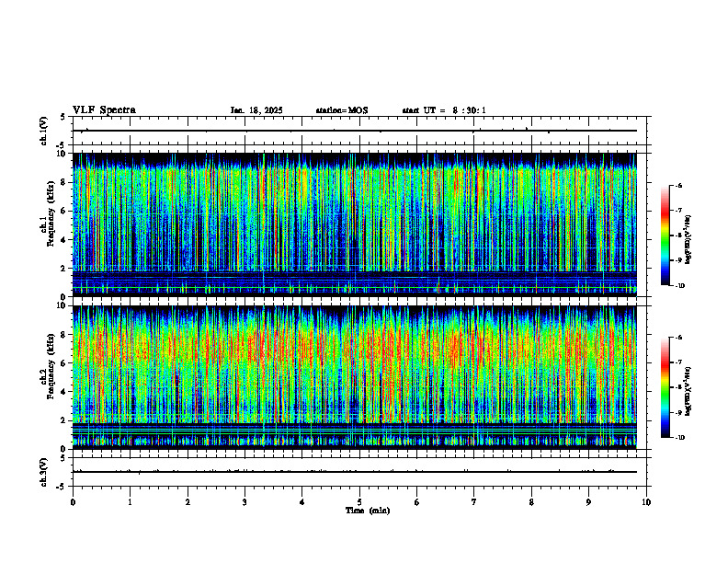The height and width of the screenshot is (563, 728).
Task: Click the "-9" label on ch.2 color bar
Action: [678, 412]
